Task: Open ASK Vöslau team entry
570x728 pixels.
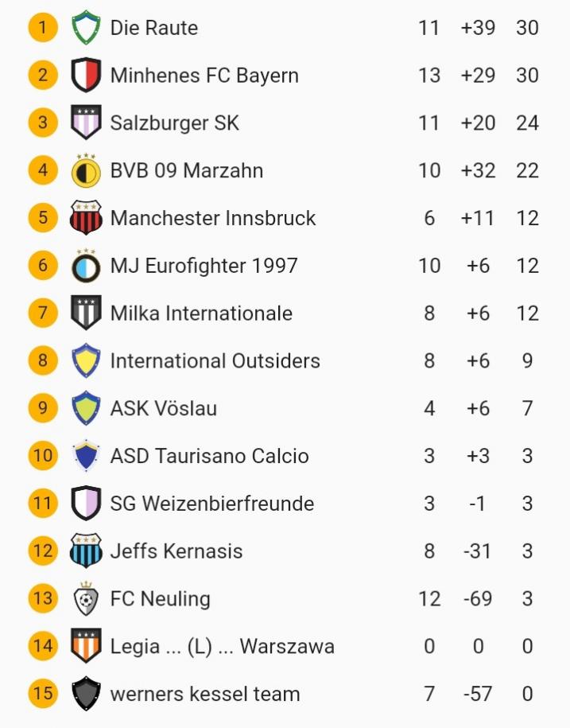Action: click(163, 409)
